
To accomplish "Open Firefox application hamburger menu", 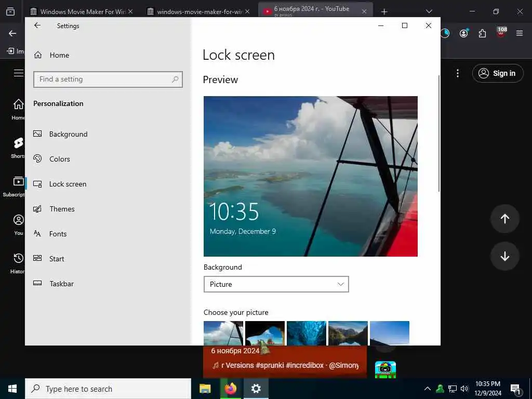I will (520, 33).
